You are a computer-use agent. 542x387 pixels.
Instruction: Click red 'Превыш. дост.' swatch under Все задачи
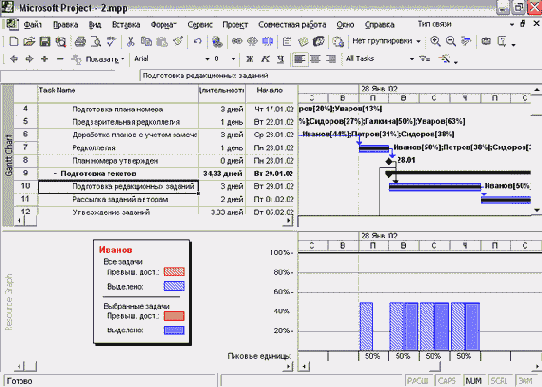[174, 272]
